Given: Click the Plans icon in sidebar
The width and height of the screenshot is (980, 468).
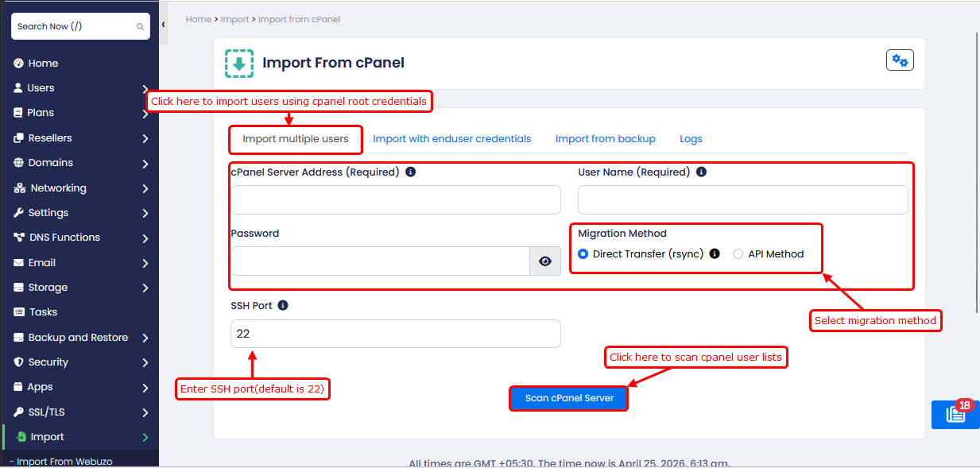Looking at the screenshot, I should pyautogui.click(x=18, y=113).
